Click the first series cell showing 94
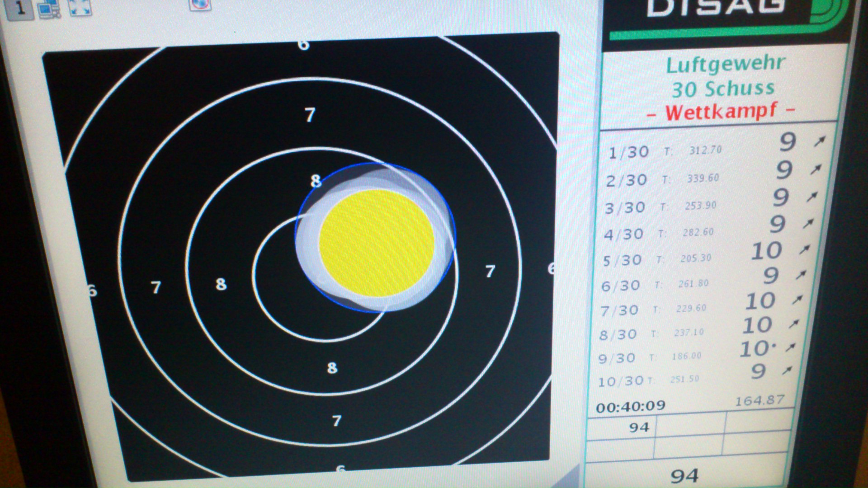This screenshot has height=488, width=868. pyautogui.click(x=639, y=427)
